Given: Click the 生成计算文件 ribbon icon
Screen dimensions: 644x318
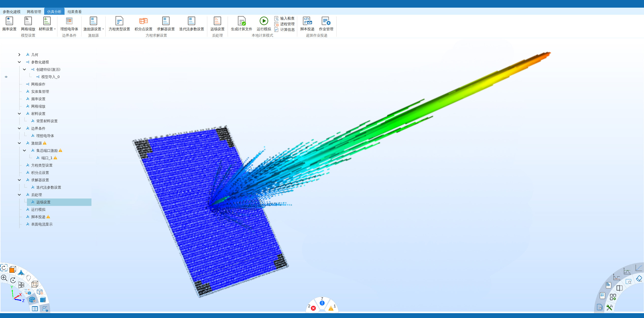Looking at the screenshot, I should click(241, 21).
